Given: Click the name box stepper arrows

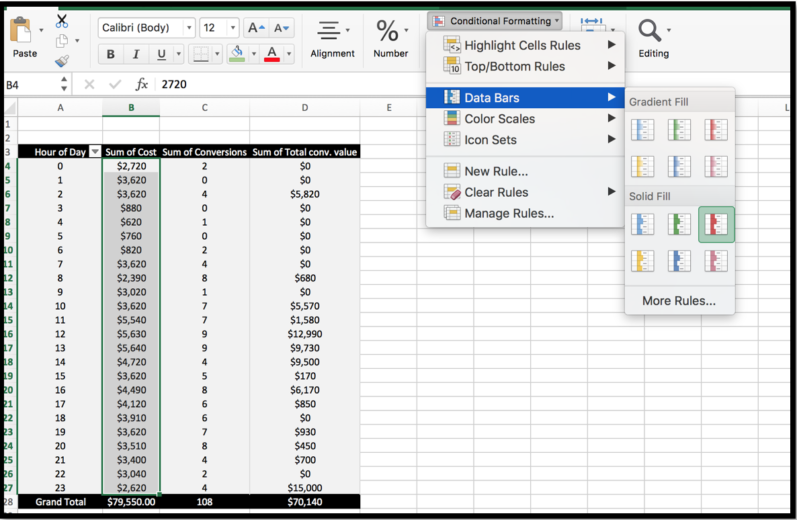Looking at the screenshot, I should click(64, 84).
